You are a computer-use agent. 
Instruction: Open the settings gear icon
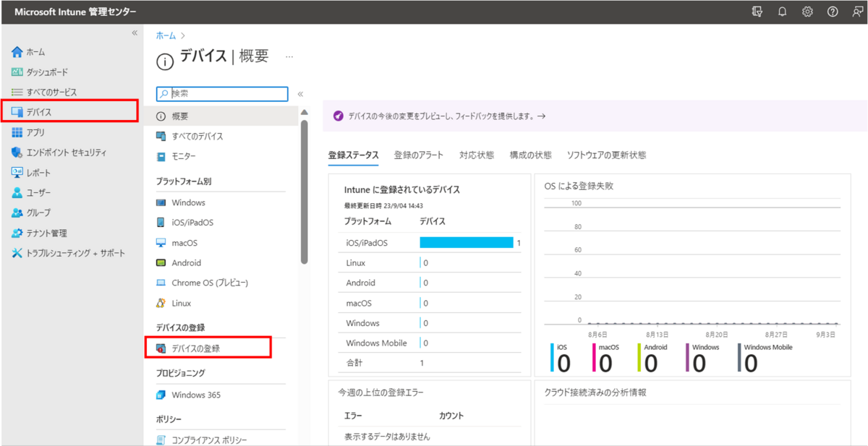click(x=807, y=12)
